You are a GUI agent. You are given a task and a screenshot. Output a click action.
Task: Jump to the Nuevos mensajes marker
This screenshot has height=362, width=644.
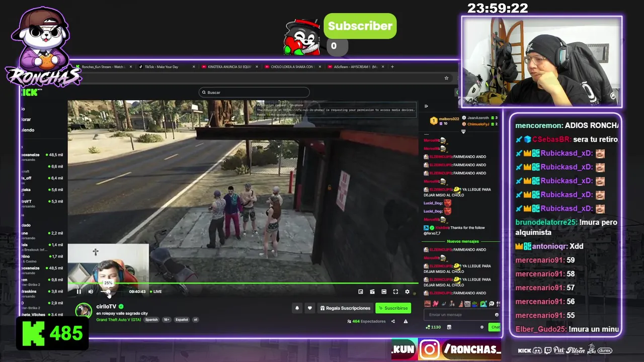coord(463,241)
